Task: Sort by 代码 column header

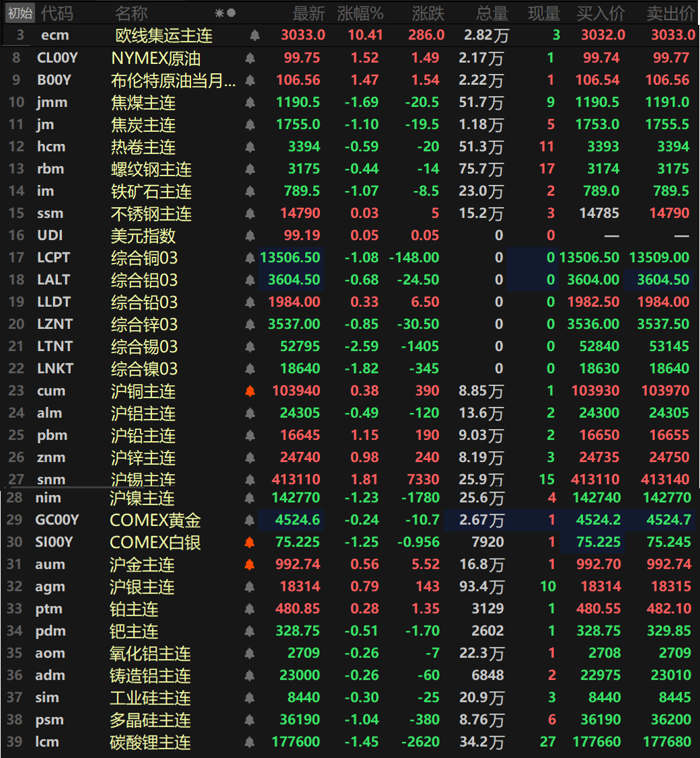Action: click(57, 13)
